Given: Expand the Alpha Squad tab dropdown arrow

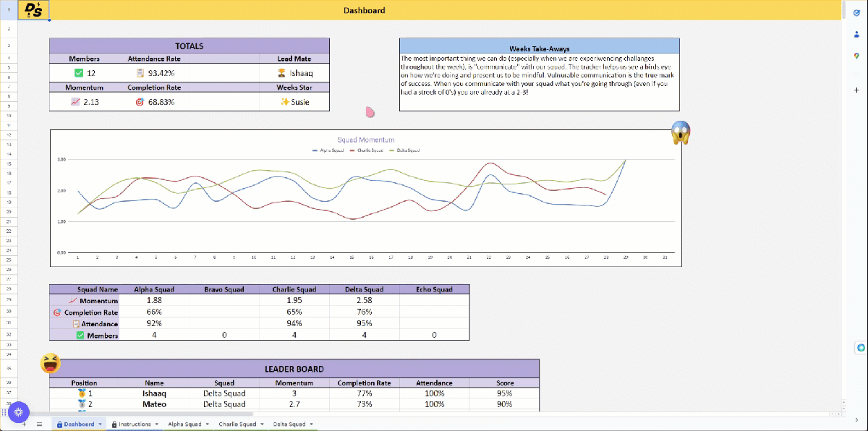Looking at the screenshot, I should pyautogui.click(x=208, y=424).
